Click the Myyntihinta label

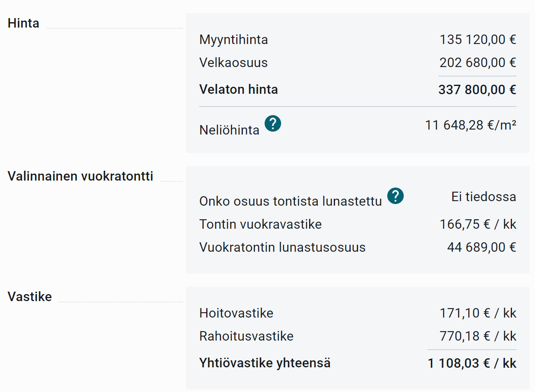coord(233,40)
